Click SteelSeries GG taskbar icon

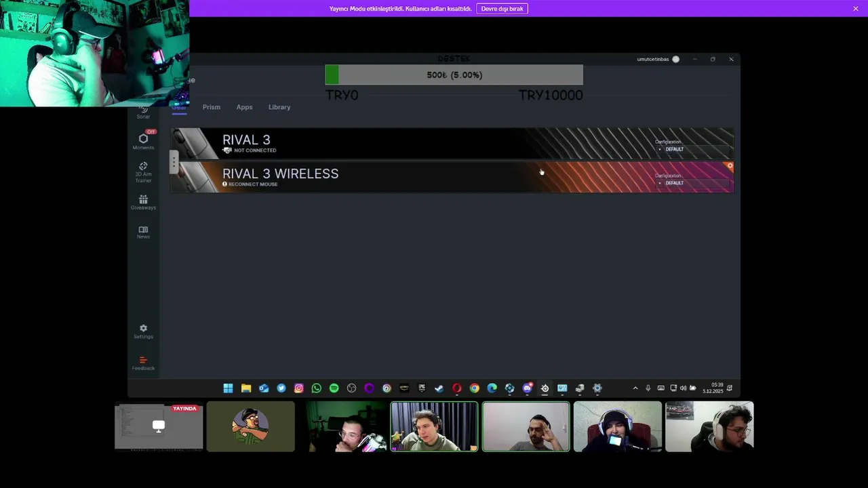(x=545, y=388)
